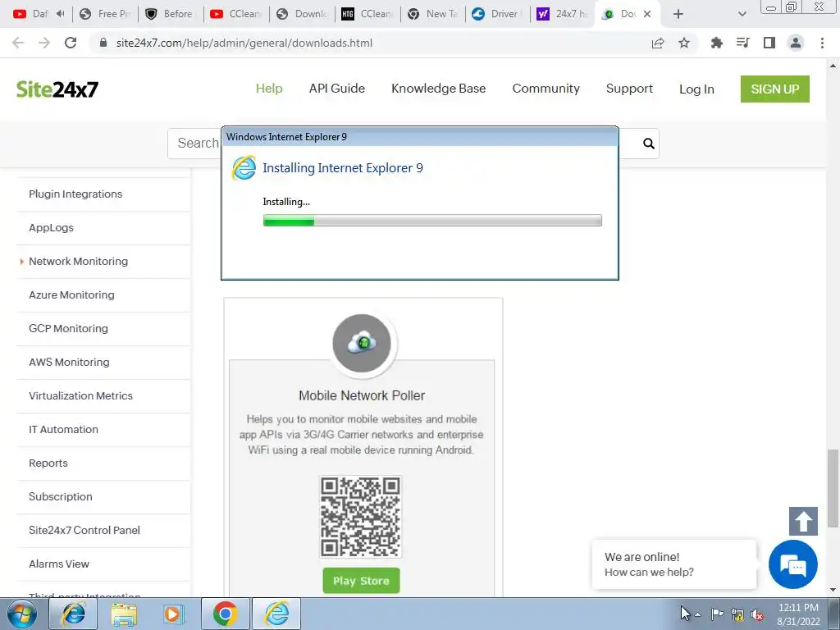Open a new browser tab
The width and height of the screenshot is (840, 630).
pos(678,14)
